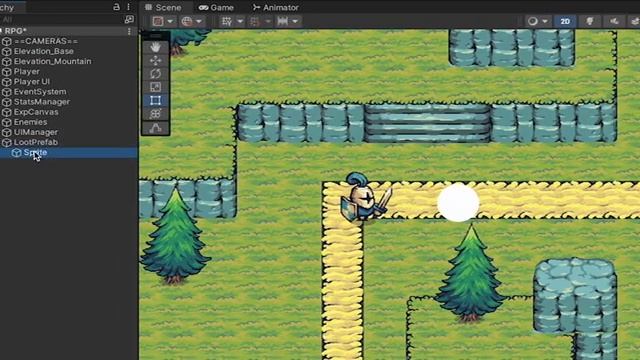Toggle the grid visibility icon
640x360 pixels.
[x=227, y=21]
